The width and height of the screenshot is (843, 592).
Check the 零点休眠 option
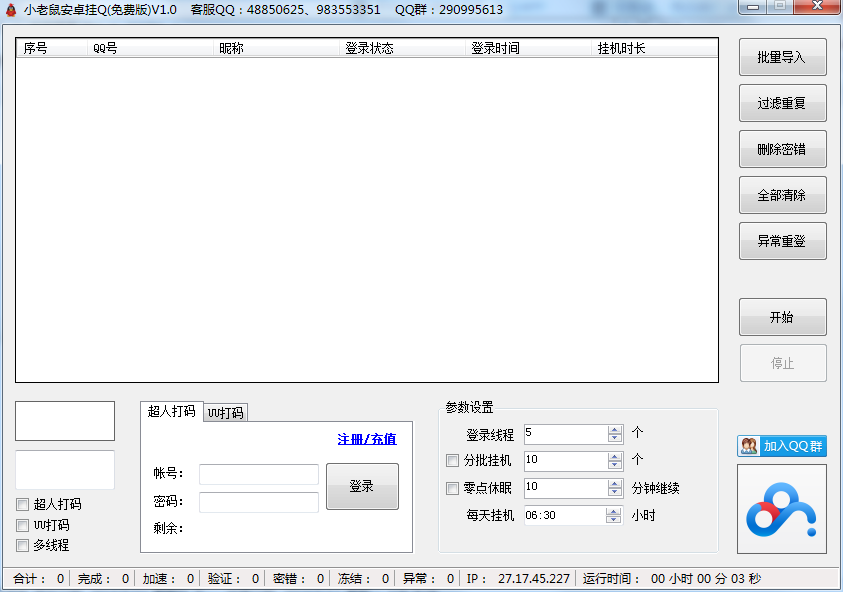coord(453,488)
